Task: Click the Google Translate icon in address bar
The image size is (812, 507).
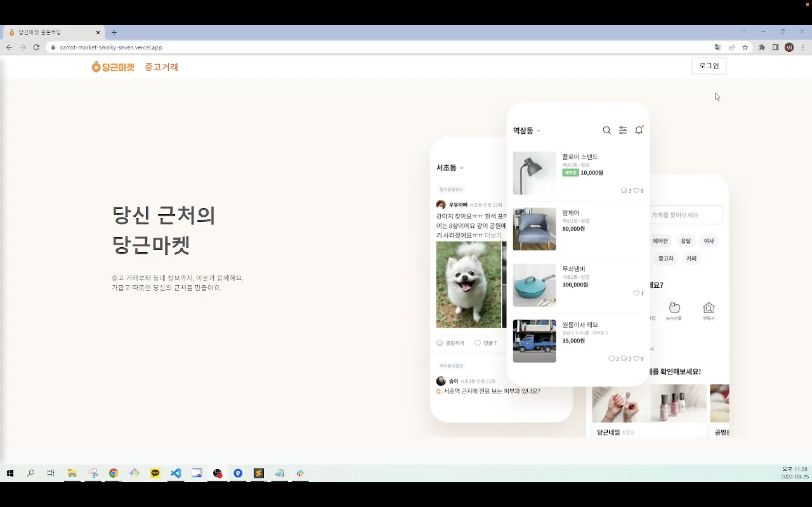Action: (718, 47)
